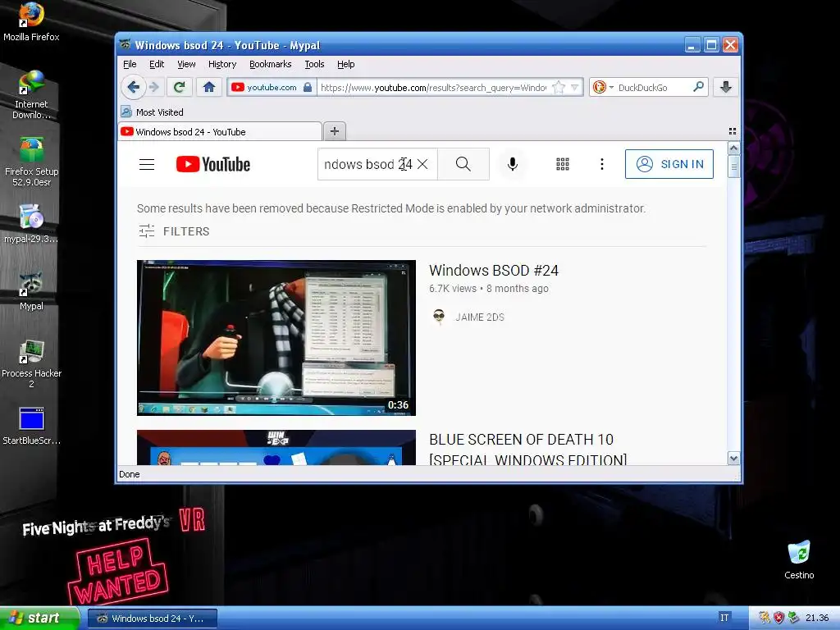Click the page scrollbar down arrow
The image size is (840, 630).
(x=733, y=458)
